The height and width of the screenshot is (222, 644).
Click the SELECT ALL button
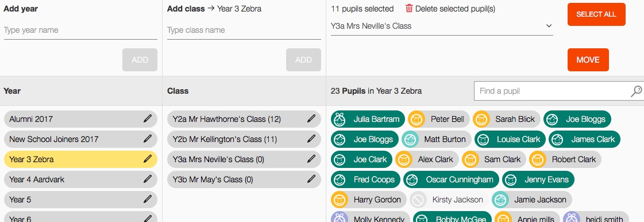click(596, 14)
